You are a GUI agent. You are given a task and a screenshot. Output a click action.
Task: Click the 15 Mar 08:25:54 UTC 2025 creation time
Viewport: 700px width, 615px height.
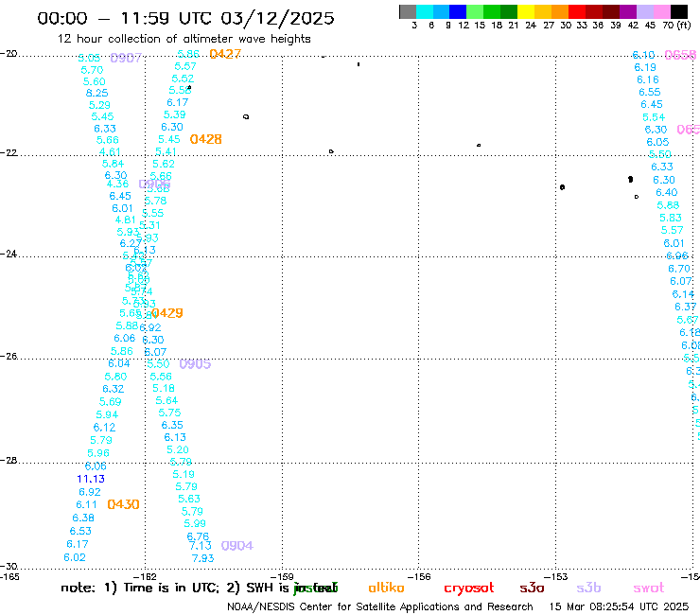point(619,606)
